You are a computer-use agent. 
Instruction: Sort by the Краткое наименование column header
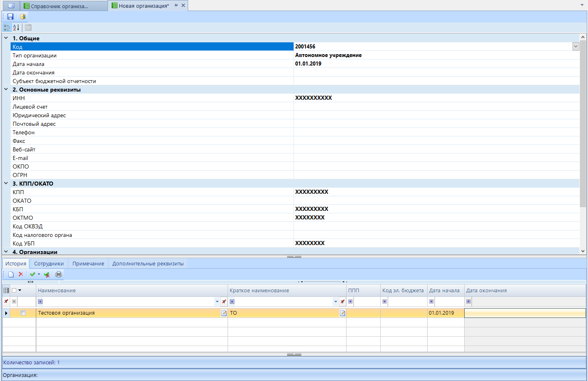click(x=287, y=291)
